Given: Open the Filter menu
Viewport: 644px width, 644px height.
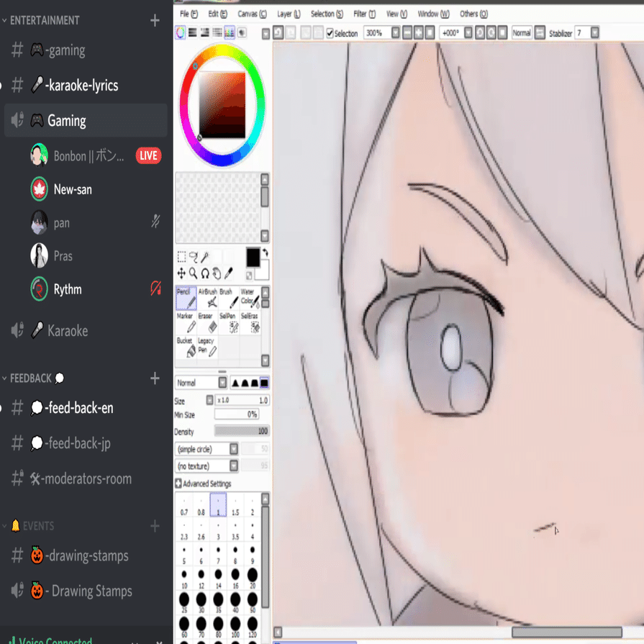Looking at the screenshot, I should (364, 14).
